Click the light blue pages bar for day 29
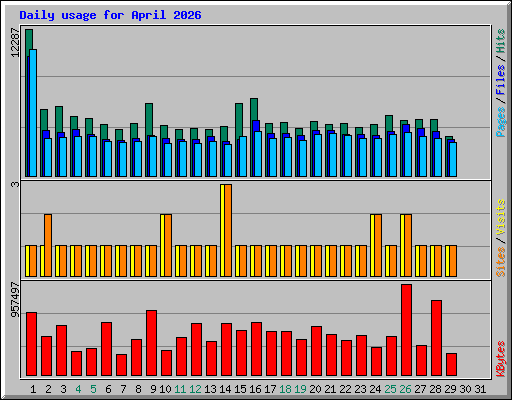This screenshot has height=400, width=512. tap(453, 159)
